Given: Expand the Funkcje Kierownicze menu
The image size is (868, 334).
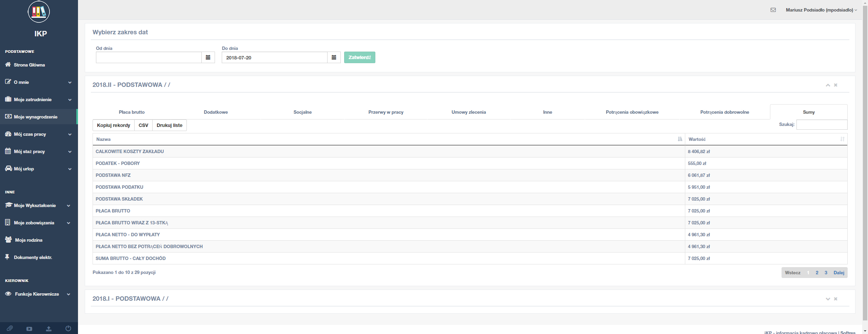Looking at the screenshot, I should (x=39, y=294).
